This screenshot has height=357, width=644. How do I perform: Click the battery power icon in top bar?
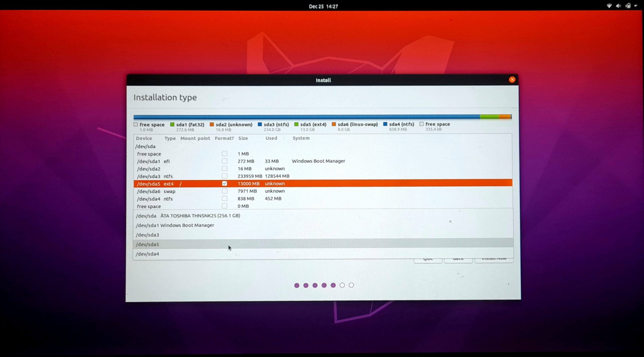(628, 6)
